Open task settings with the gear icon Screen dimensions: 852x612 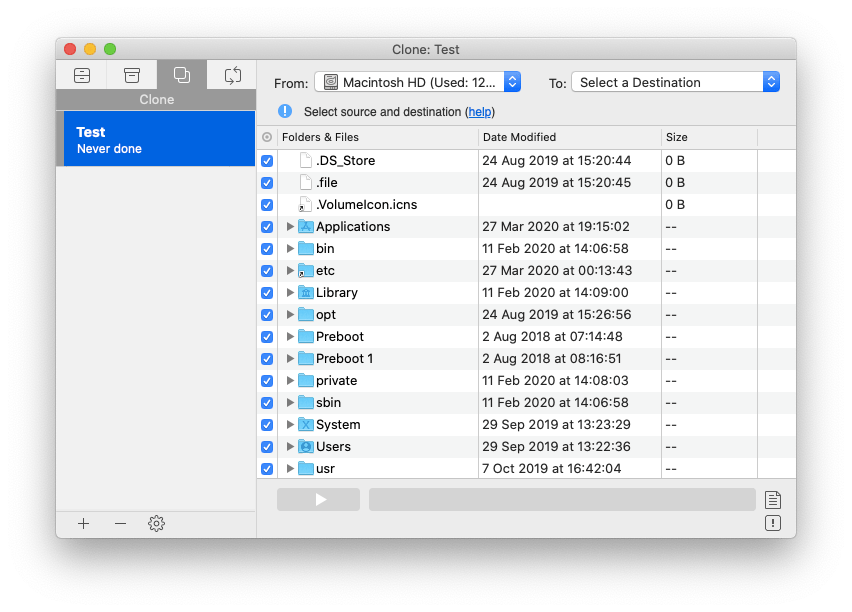(x=156, y=523)
